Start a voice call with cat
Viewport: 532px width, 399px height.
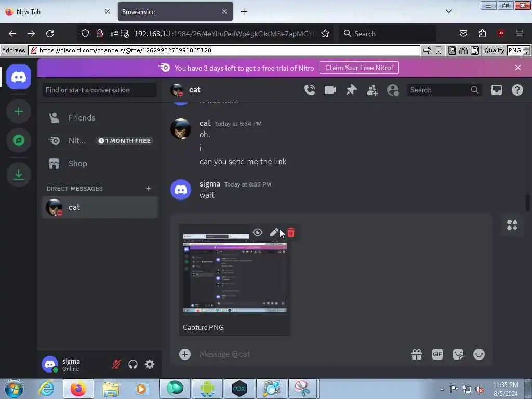pos(310,90)
